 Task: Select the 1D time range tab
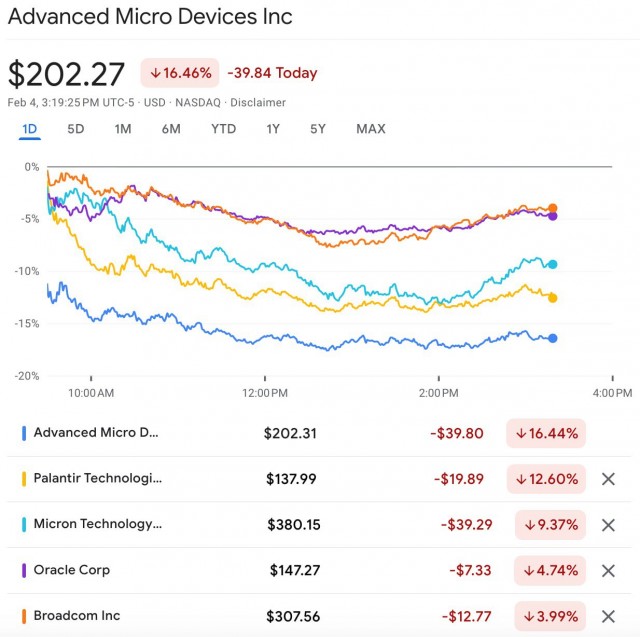pos(29,129)
